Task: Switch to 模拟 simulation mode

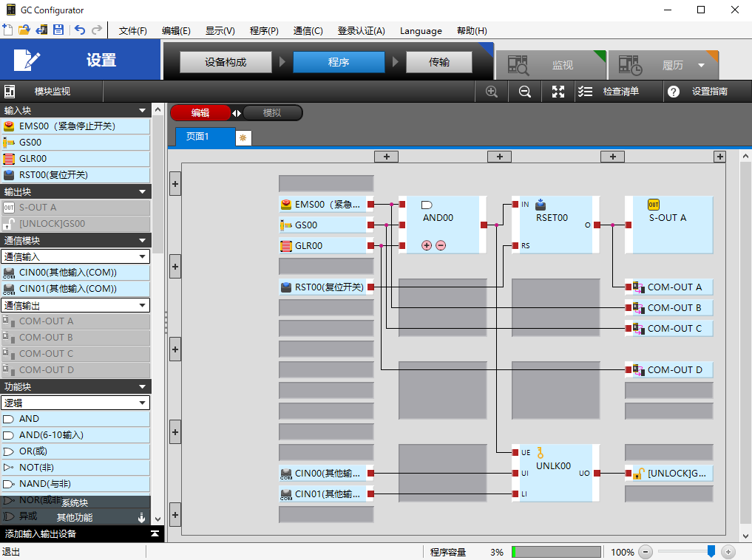Action: pyautogui.click(x=272, y=113)
